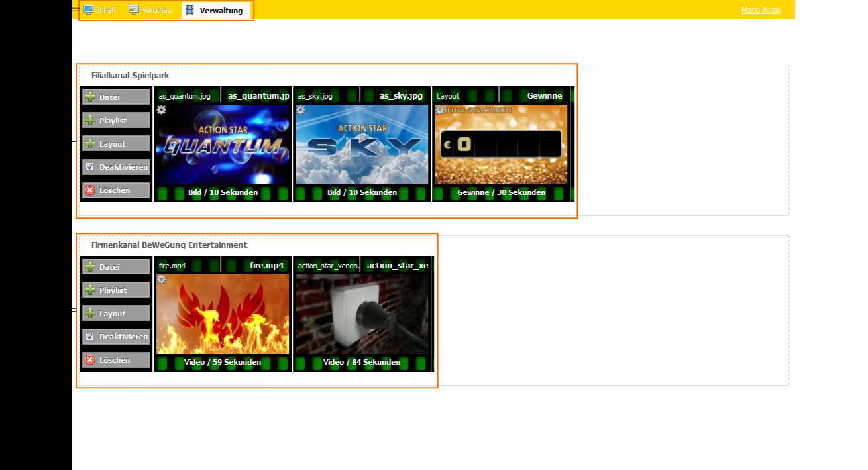
Task: Toggle Deaktivieren checkbox for Firmenkanal BeWeGung Entertainment
Action: [x=90, y=337]
